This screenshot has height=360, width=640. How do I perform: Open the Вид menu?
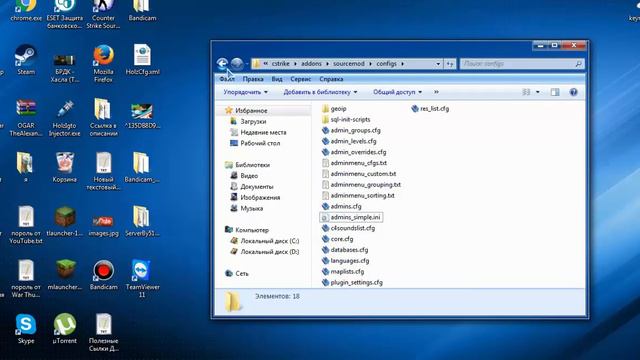pos(277,79)
